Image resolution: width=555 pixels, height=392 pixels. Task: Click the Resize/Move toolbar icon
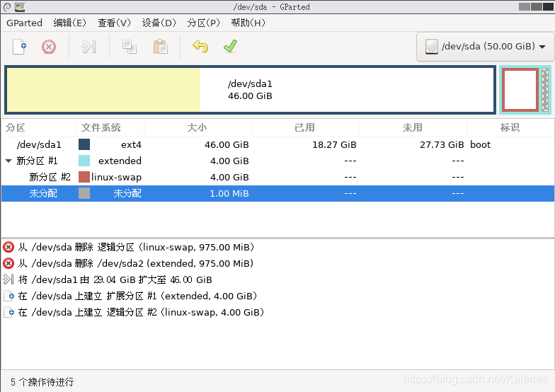click(88, 47)
